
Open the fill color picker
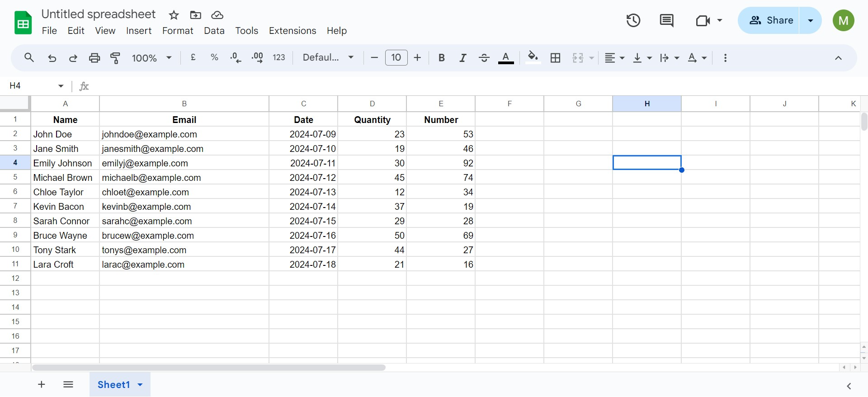click(x=533, y=58)
